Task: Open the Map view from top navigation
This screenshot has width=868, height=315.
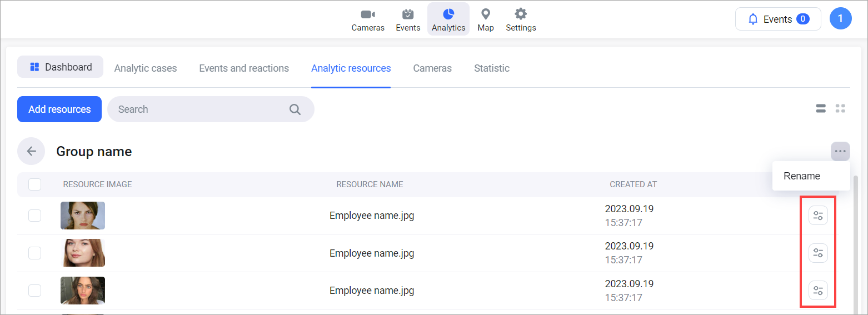Action: 485,19
